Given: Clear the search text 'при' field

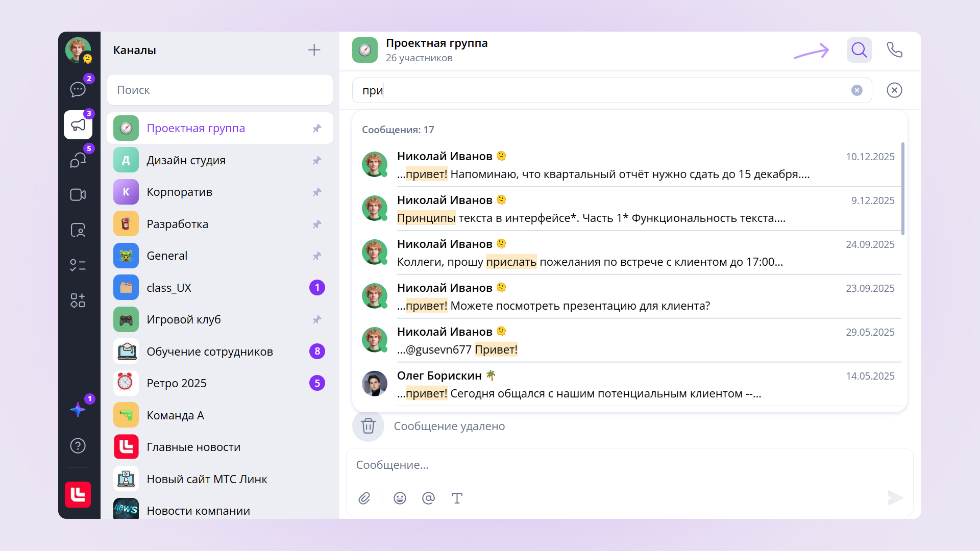Looking at the screenshot, I should [856, 90].
